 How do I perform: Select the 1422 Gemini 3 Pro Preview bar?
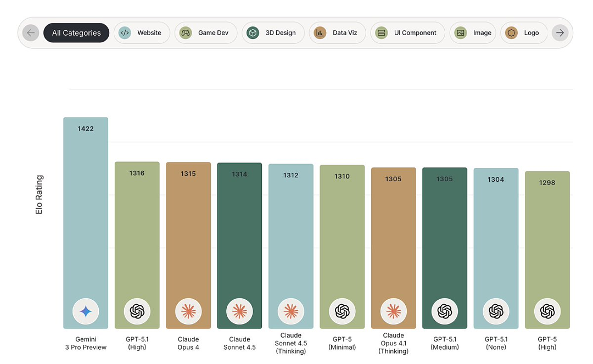pos(86,223)
